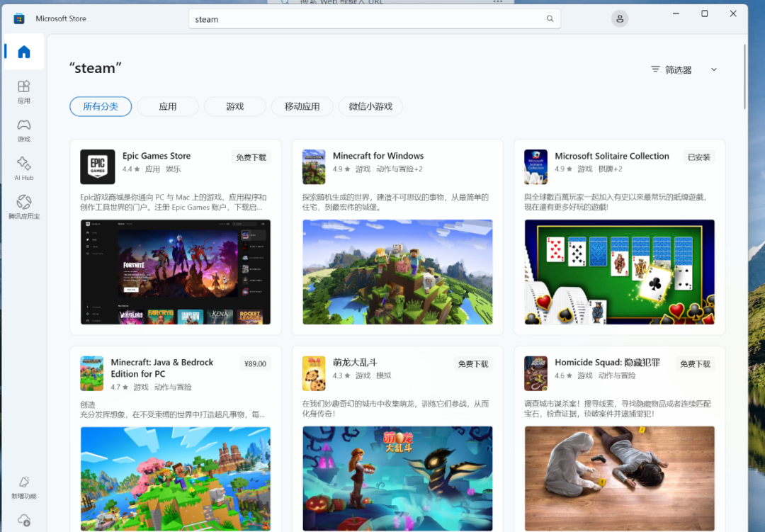Open 腾讯应用宝 in the sidebar
765x532 pixels.
24,207
